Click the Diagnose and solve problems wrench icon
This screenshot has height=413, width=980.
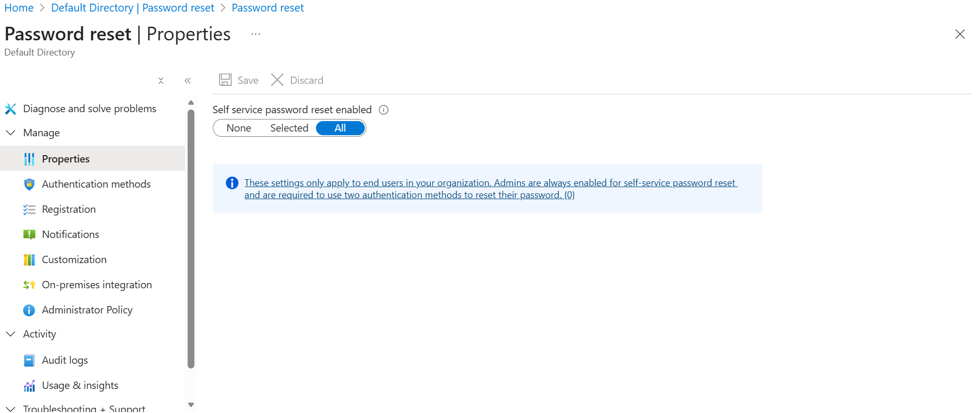point(10,109)
